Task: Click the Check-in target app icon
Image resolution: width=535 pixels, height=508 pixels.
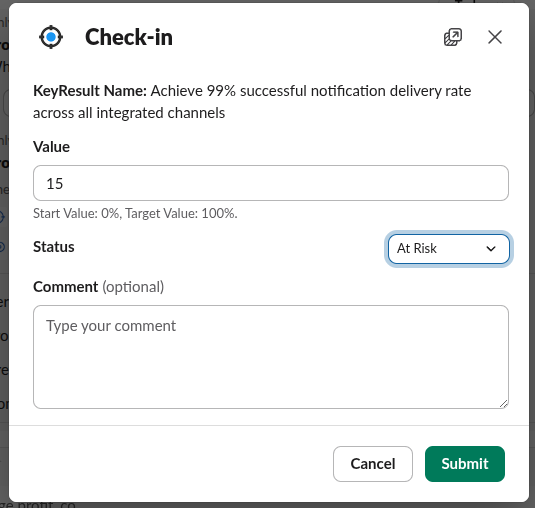Action: click(x=51, y=37)
